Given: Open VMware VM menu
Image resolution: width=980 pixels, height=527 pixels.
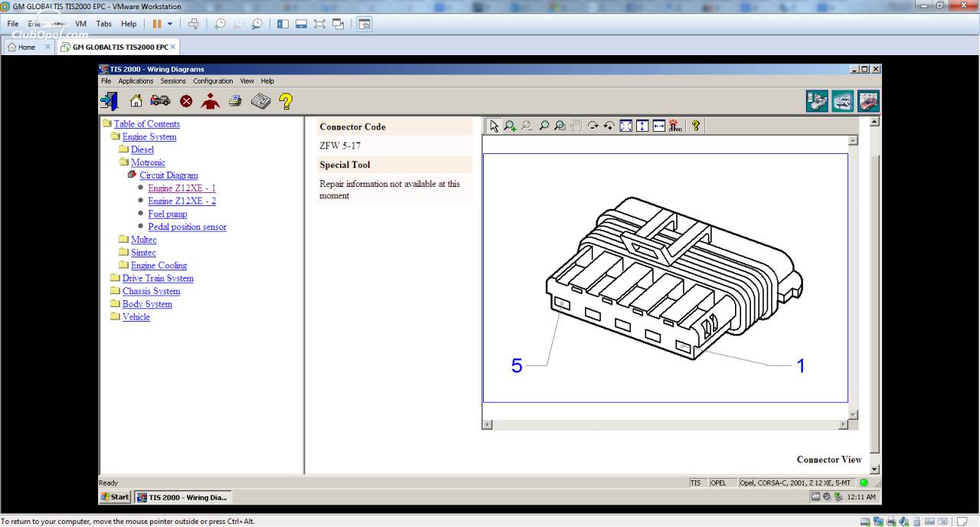Looking at the screenshot, I should (80, 24).
